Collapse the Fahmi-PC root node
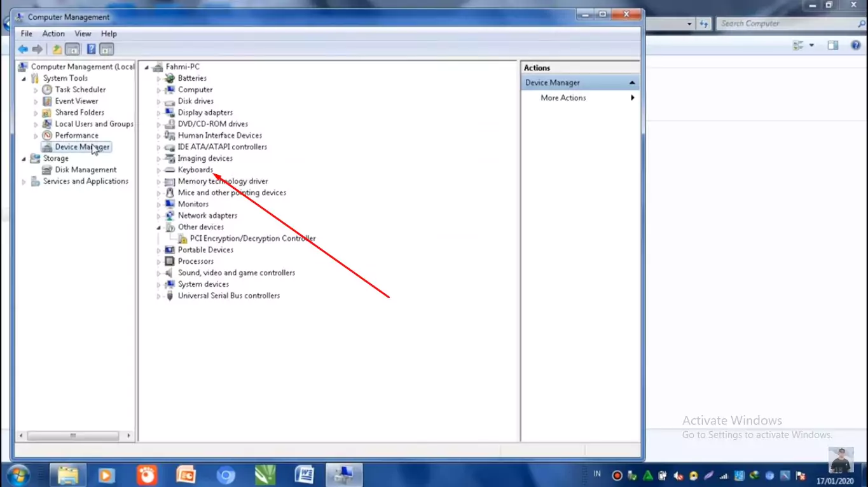 pyautogui.click(x=147, y=67)
